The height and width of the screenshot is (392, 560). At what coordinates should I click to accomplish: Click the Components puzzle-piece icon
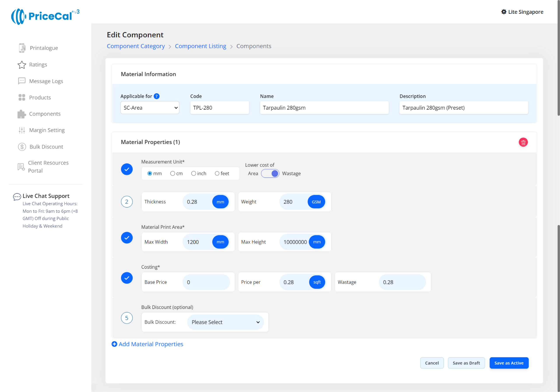(x=21, y=114)
